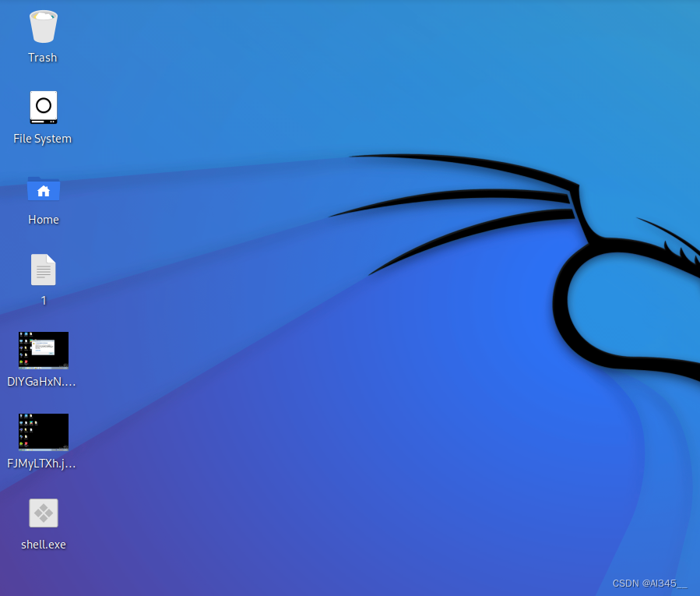Open the Trash desktop icon
Screen dimensions: 700x596
pos(44,26)
